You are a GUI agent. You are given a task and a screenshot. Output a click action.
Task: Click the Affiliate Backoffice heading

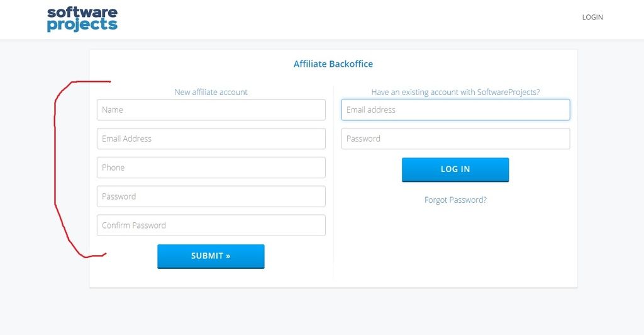pos(333,64)
